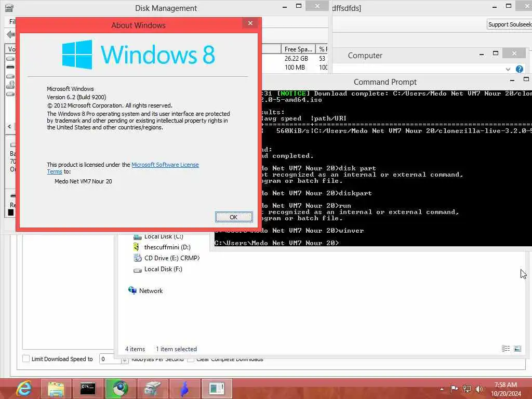532x399 pixels.
Task: Switch to large icons view in status bar
Action: pos(517,349)
